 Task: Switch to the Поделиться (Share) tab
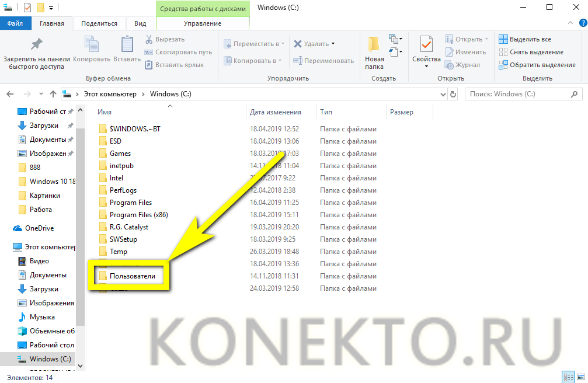click(x=99, y=23)
